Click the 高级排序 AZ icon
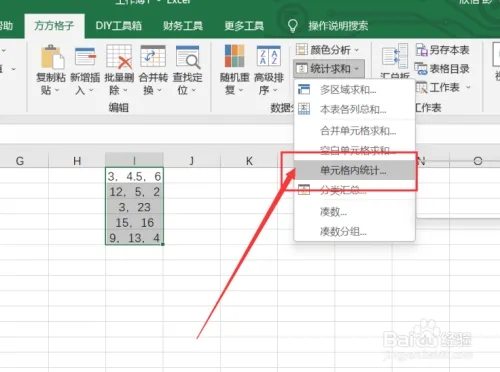The image size is (500, 372). tap(268, 56)
